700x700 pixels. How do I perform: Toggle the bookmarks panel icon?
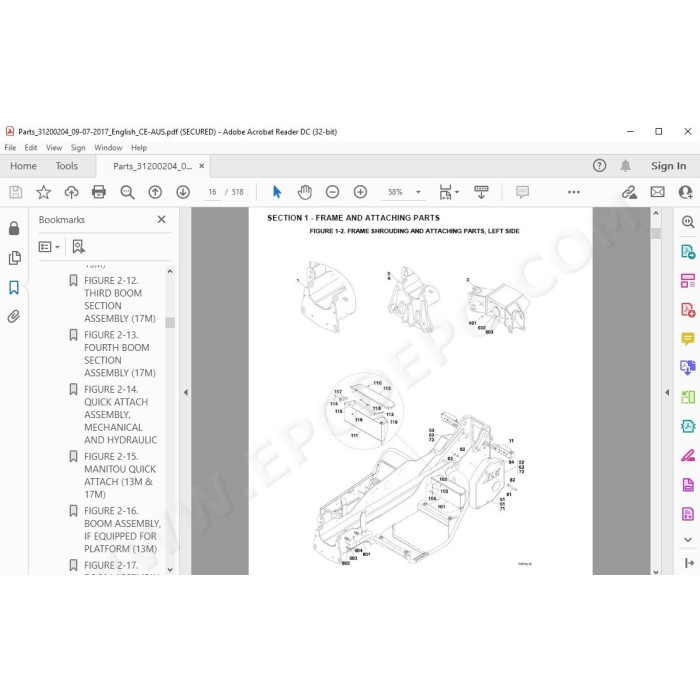(14, 288)
